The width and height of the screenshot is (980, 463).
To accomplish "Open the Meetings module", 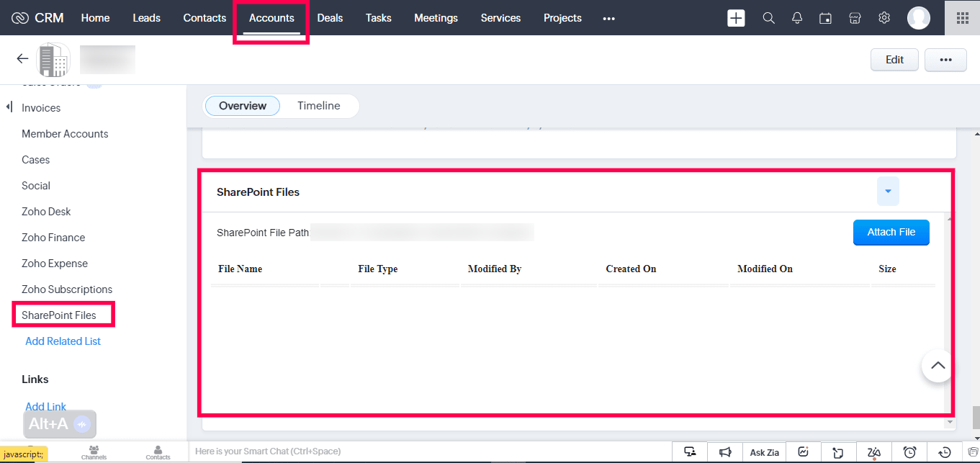I will coord(436,18).
